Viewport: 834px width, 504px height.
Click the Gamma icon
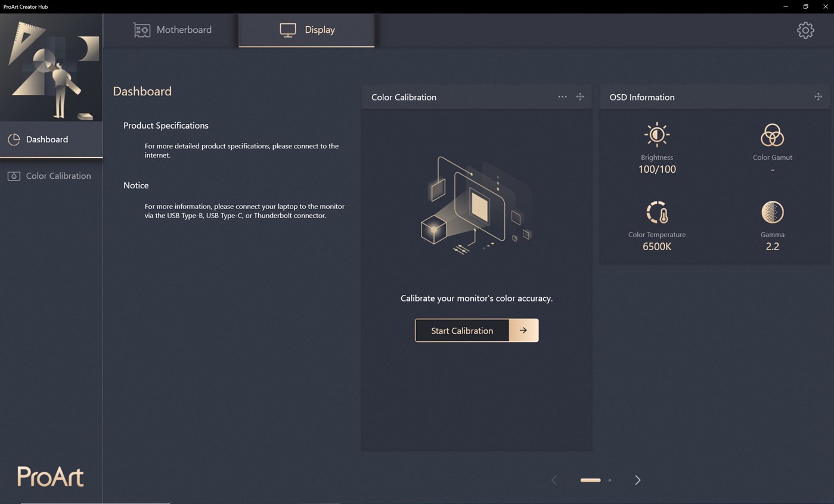(772, 212)
